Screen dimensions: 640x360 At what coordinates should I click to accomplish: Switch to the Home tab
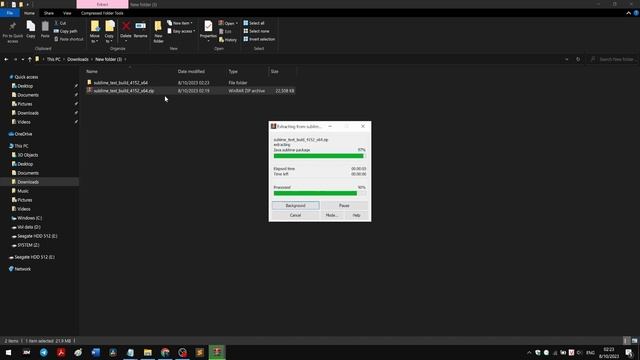click(29, 13)
